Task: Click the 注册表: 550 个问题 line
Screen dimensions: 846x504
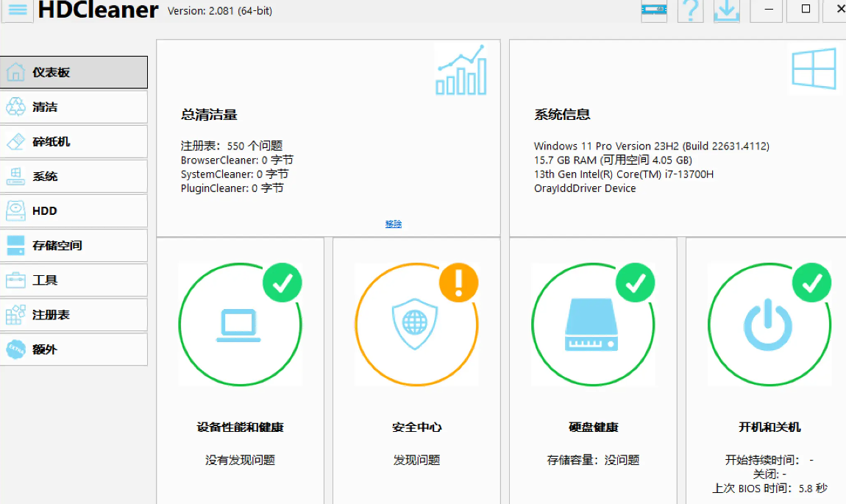Action: pos(232,146)
